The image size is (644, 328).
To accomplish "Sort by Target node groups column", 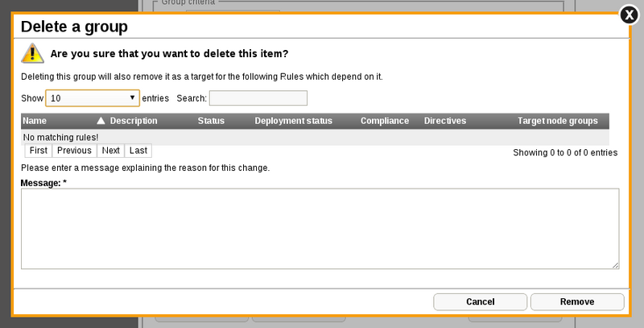I will pyautogui.click(x=557, y=121).
